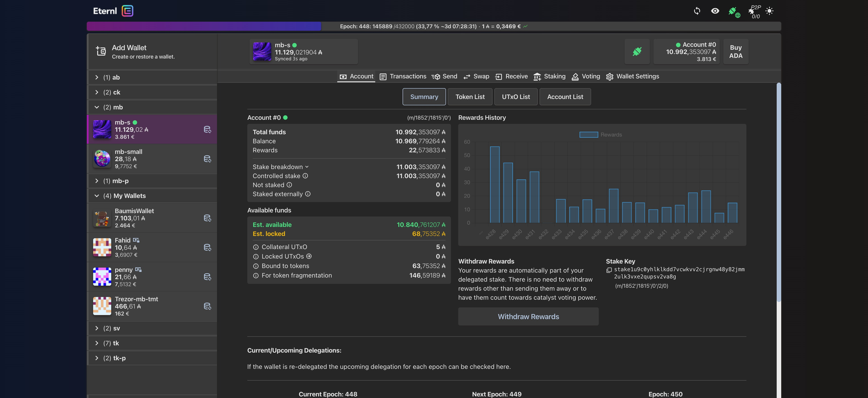Click the database sync icon on mb-s wallet
This screenshot has width=868, height=398.
pos(207,129)
